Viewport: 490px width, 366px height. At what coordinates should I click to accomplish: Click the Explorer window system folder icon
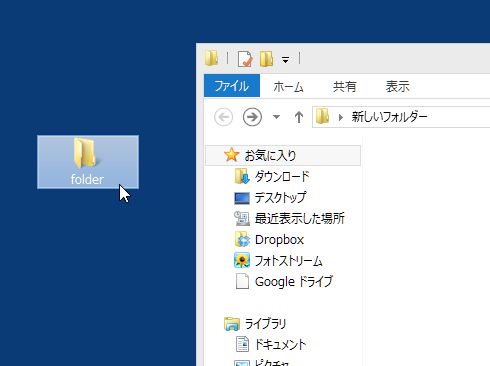pos(212,58)
